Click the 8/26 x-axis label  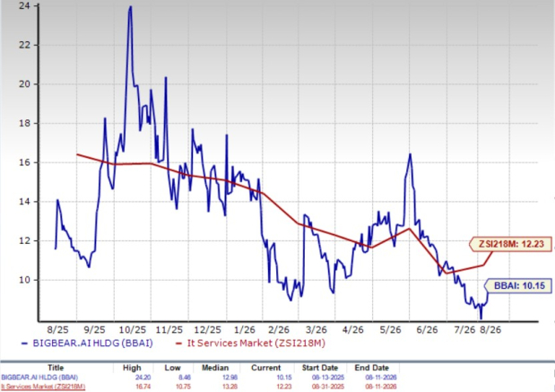[x=490, y=330]
